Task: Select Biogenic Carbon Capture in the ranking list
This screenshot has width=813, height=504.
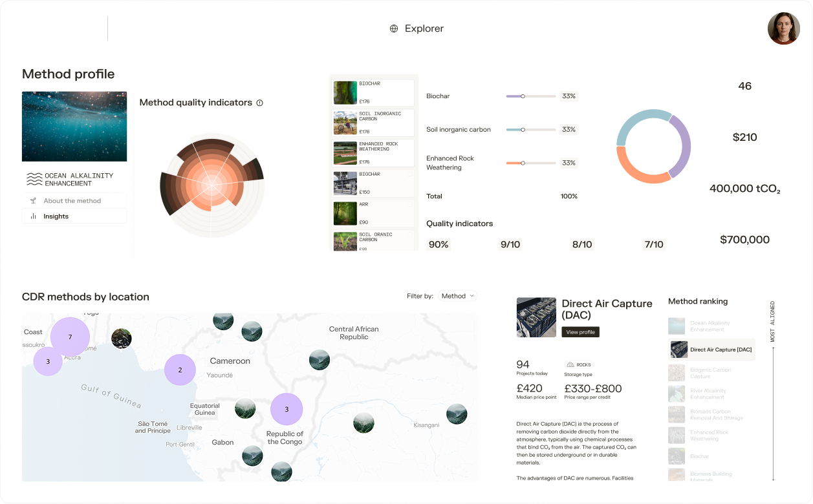Action: coord(710,373)
